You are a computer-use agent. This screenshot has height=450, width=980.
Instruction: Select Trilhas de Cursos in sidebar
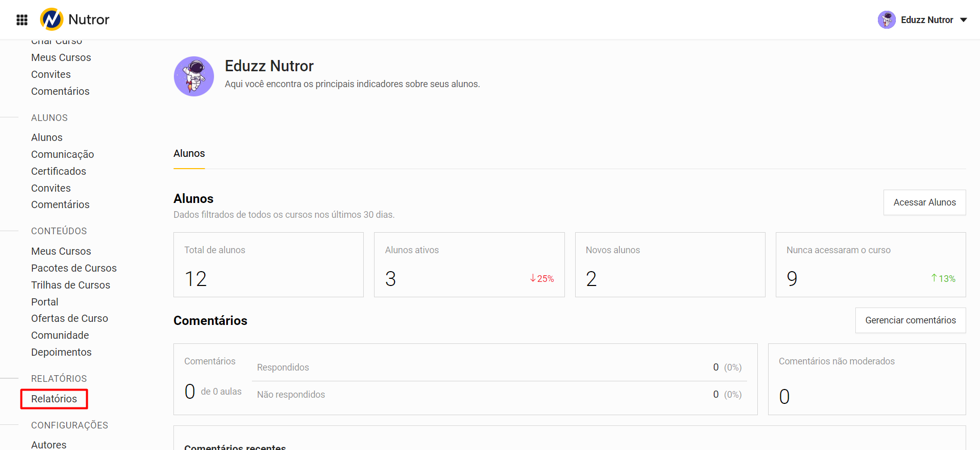(x=71, y=285)
